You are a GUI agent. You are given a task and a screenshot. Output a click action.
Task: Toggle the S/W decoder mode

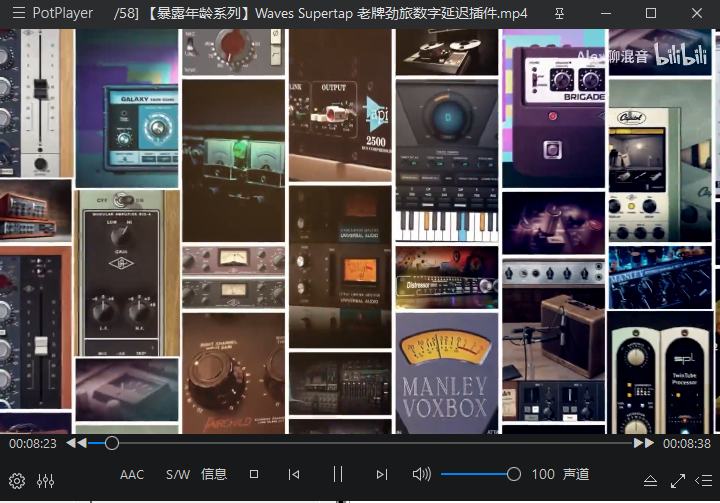(178, 475)
